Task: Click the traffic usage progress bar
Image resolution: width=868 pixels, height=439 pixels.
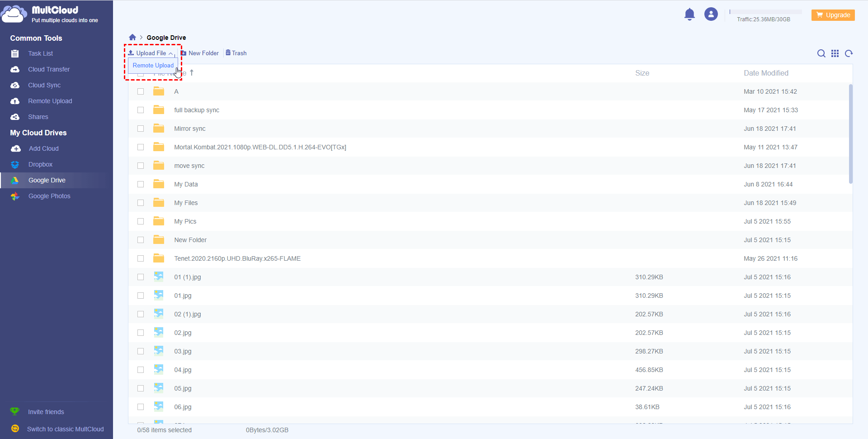Action: (x=765, y=12)
